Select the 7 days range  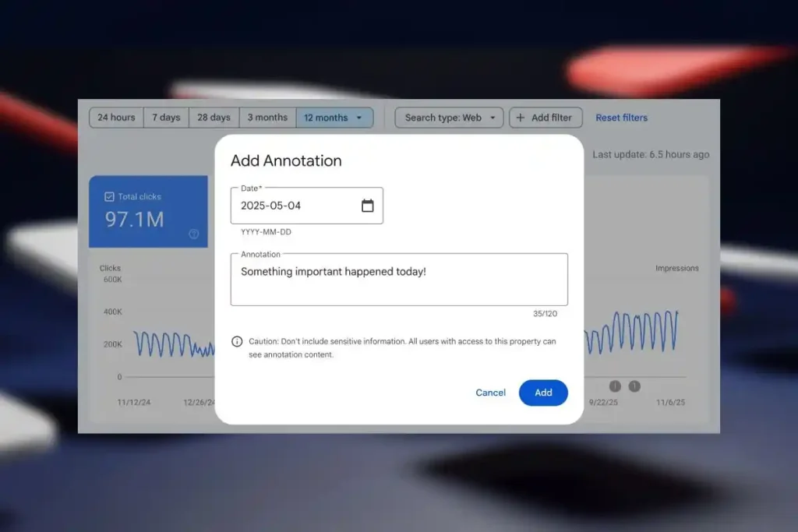(166, 118)
